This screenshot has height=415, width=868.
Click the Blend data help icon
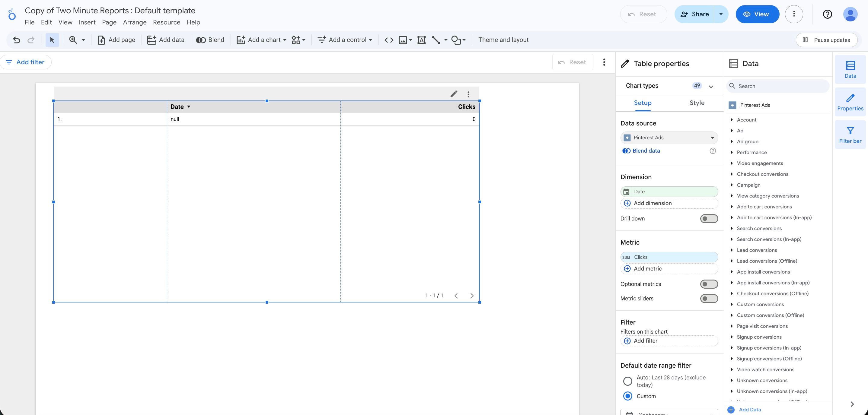712,151
